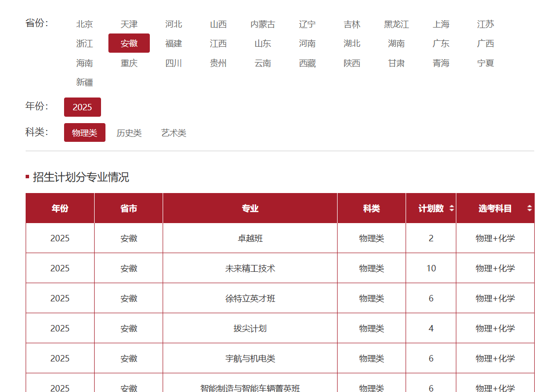Filter by 广东 province

[441, 43]
